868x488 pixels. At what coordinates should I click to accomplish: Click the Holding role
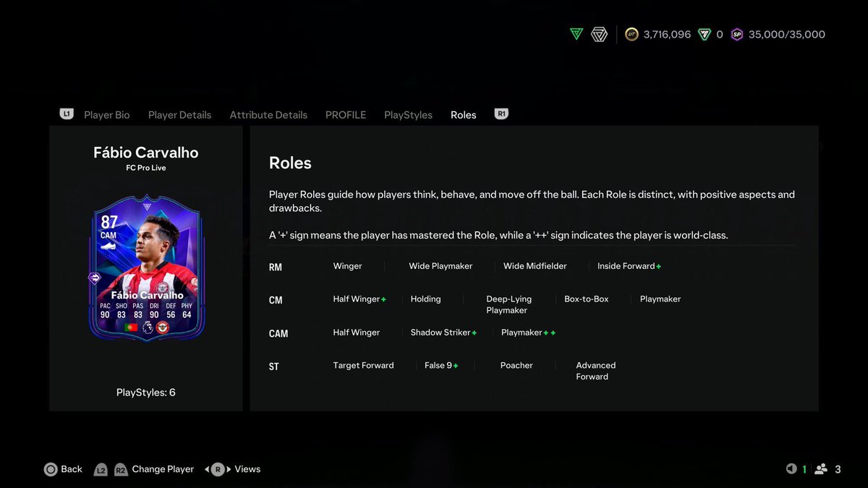click(x=425, y=299)
